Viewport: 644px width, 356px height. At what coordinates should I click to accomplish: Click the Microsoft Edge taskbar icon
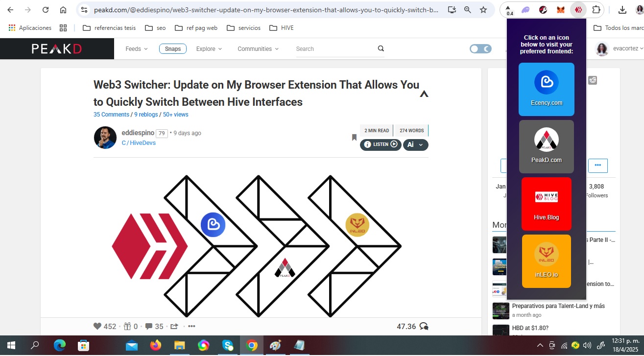60,345
